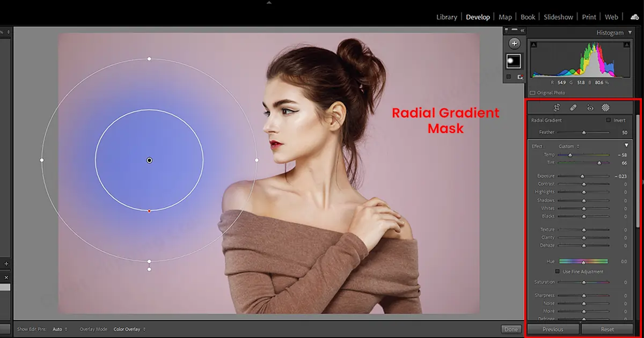Screen dimensions: 644x338
Task: Switch to the Slideshow module
Action: point(558,17)
